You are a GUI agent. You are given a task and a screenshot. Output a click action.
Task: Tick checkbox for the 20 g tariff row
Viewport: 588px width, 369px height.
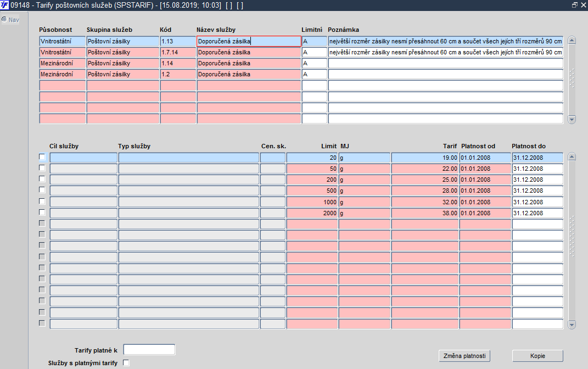point(42,157)
